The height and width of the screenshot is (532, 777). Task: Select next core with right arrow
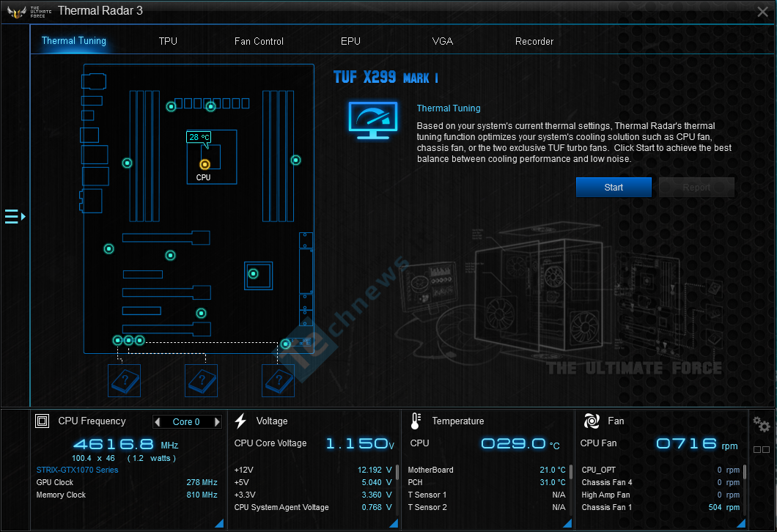tap(216, 421)
